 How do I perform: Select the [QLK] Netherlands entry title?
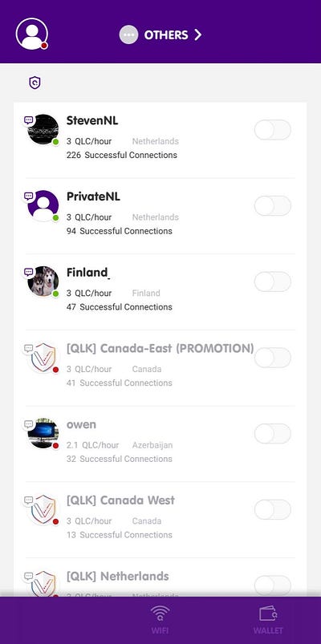[x=117, y=577]
